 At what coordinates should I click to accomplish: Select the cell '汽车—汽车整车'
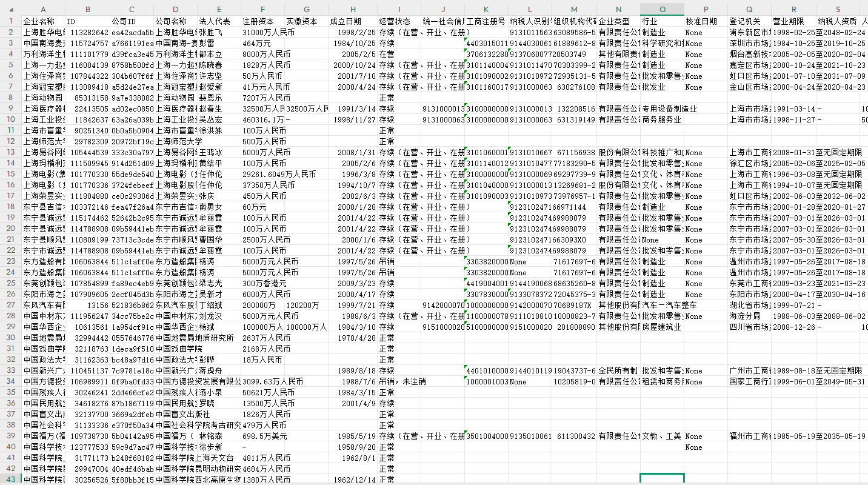click(662, 305)
